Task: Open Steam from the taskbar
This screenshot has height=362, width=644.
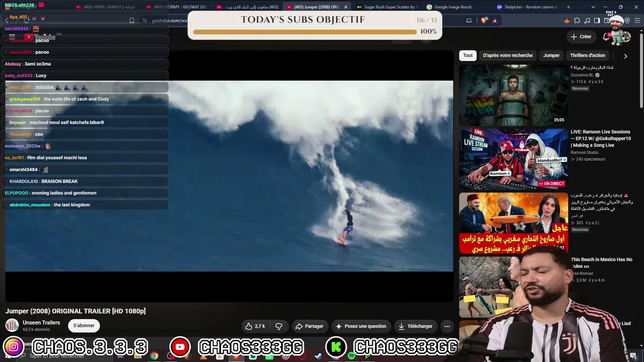Action: tap(318, 356)
